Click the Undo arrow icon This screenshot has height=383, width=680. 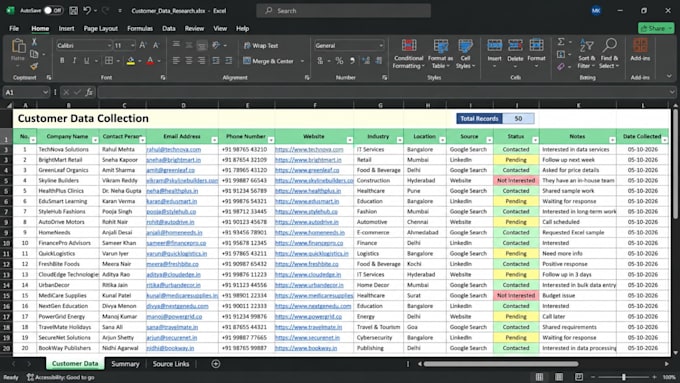click(x=87, y=10)
